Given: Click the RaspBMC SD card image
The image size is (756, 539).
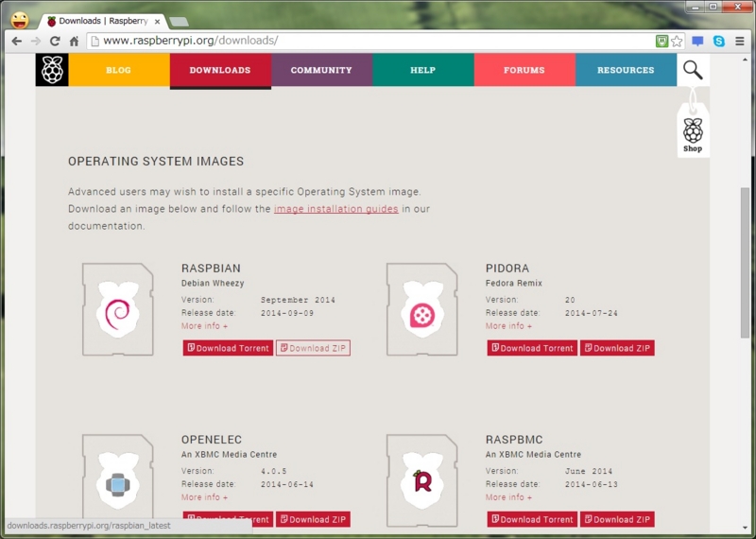Looking at the screenshot, I should point(421,480).
